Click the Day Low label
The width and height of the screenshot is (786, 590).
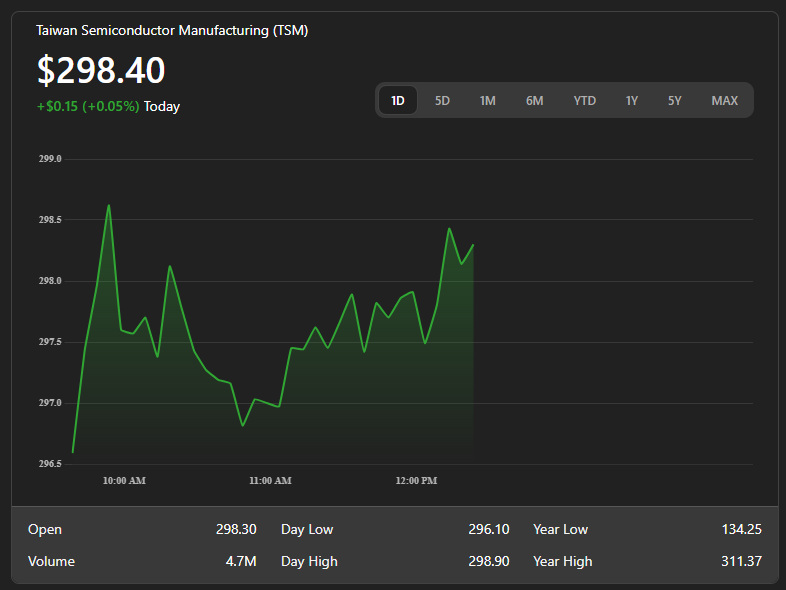(307, 529)
